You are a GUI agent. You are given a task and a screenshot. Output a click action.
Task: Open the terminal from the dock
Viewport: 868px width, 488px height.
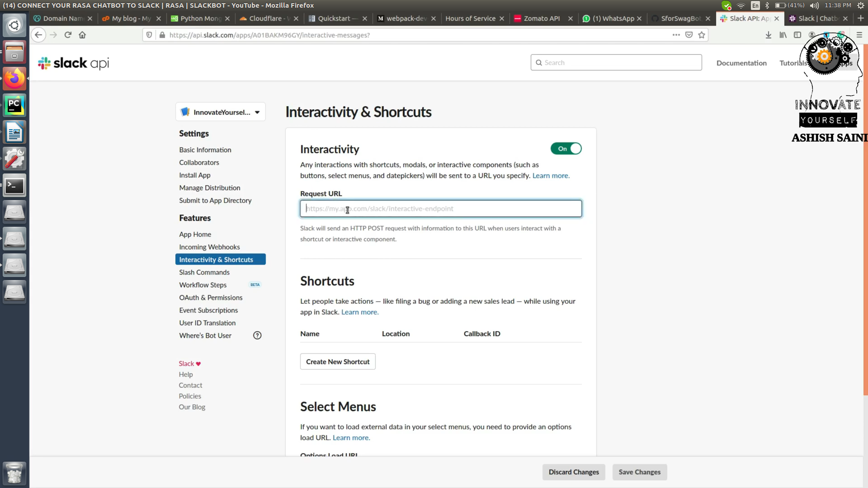pos(15,185)
